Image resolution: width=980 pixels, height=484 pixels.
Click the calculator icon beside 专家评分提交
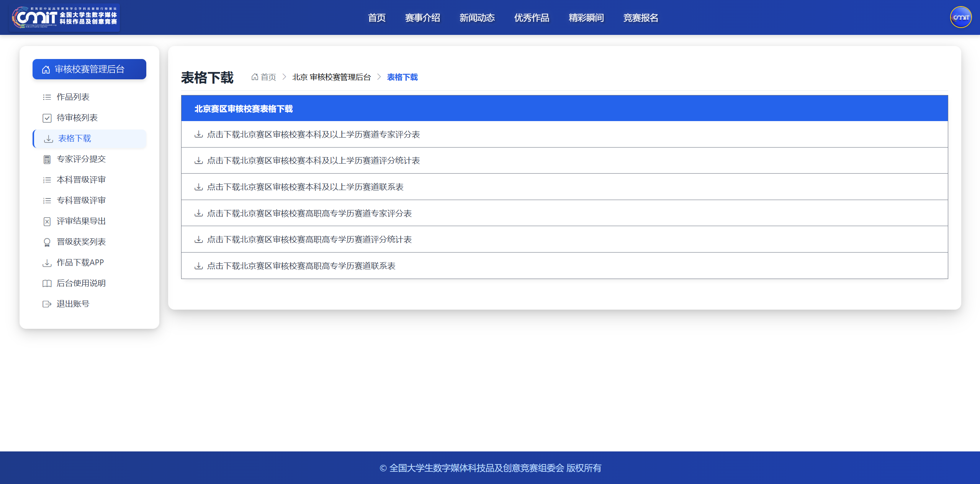[47, 159]
